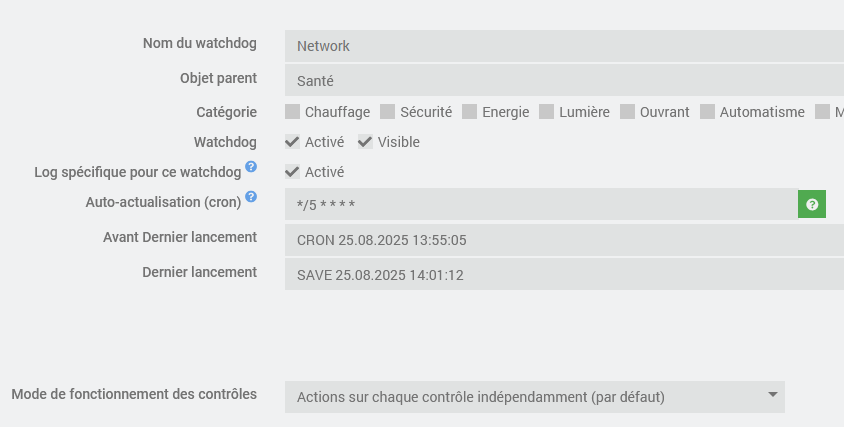Uncheck the Watchdog Activé checkbox

[x=292, y=142]
